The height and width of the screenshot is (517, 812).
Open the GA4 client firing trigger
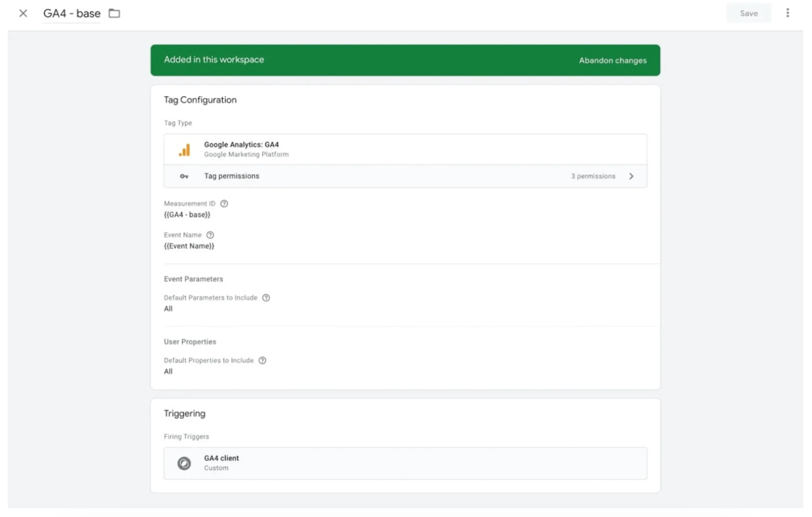pyautogui.click(x=405, y=463)
